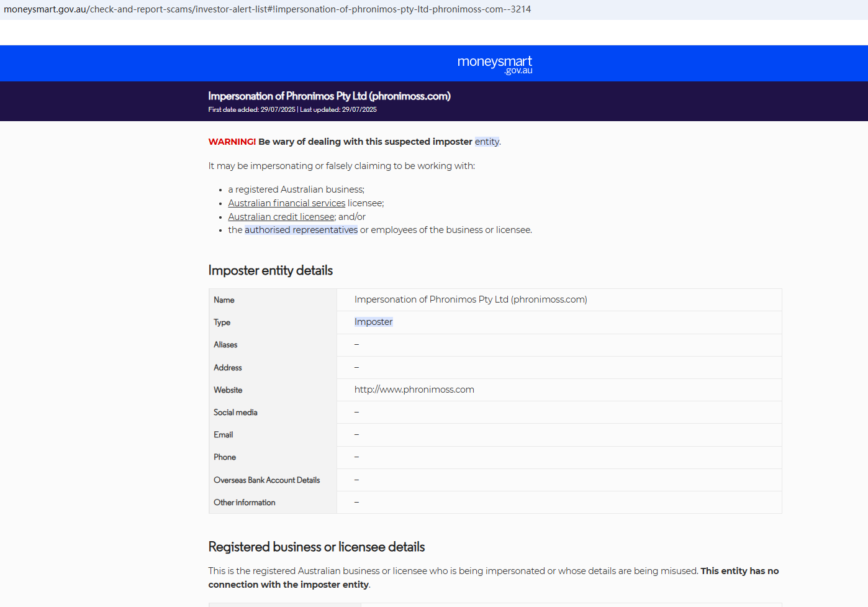Click the Social media row label
Image resolution: width=868 pixels, height=607 pixels.
235,413
